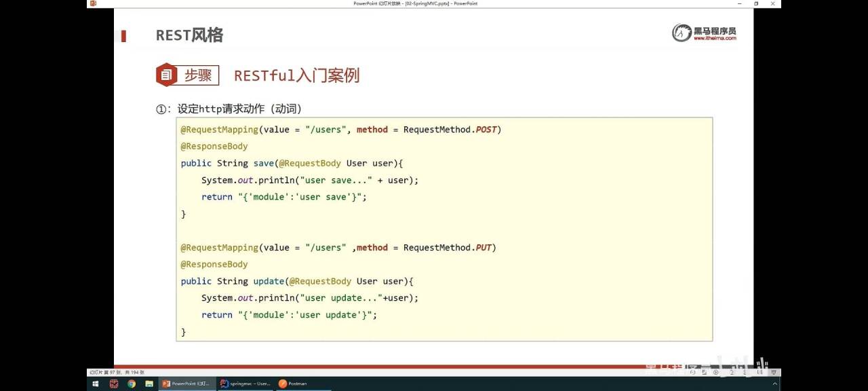The image size is (868, 391).
Task: Open File Explorer from the taskbar
Action: tap(149, 384)
